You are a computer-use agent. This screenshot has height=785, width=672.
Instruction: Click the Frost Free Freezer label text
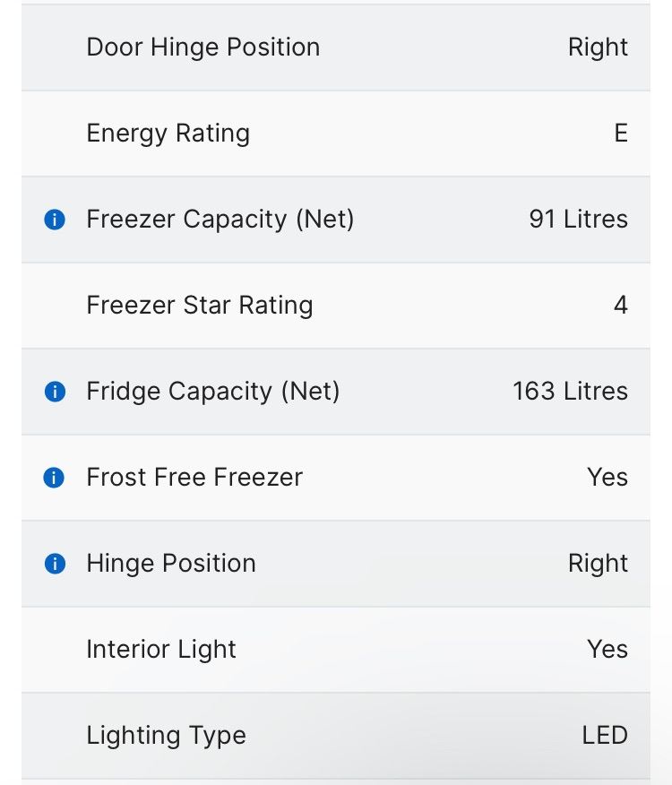(x=194, y=478)
